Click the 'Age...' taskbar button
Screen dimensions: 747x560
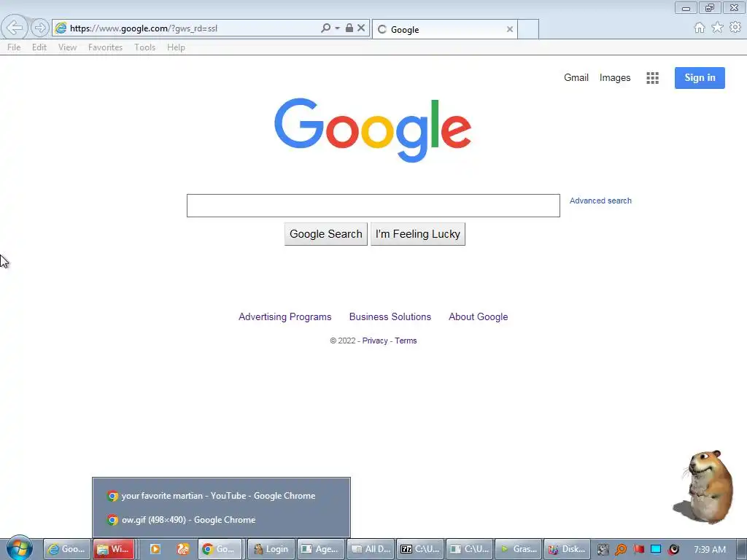[x=321, y=549]
